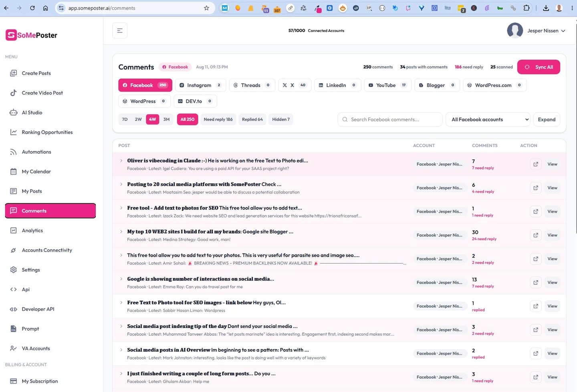Click the Analytics icon in sidebar

(x=14, y=231)
